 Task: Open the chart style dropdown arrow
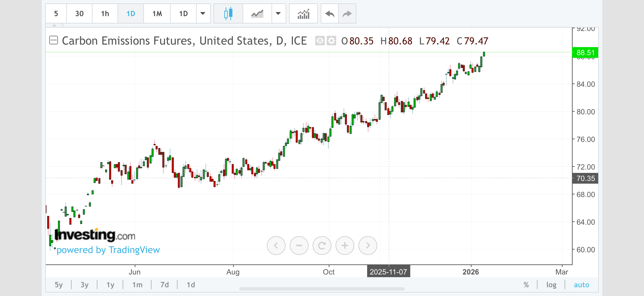tap(278, 14)
